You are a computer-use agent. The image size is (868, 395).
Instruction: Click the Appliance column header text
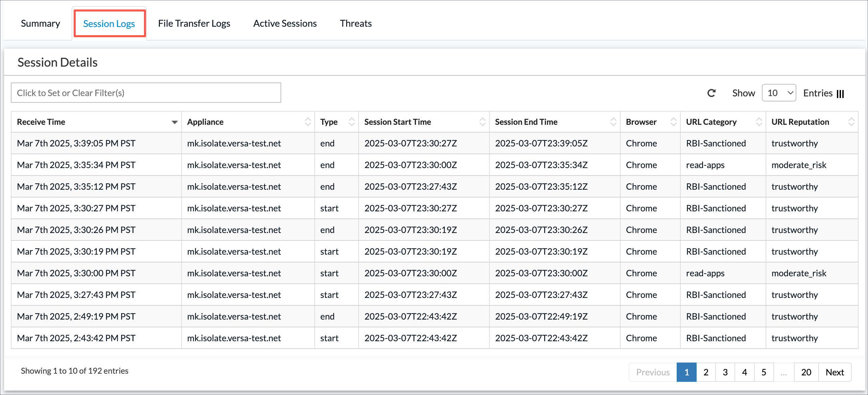[205, 122]
